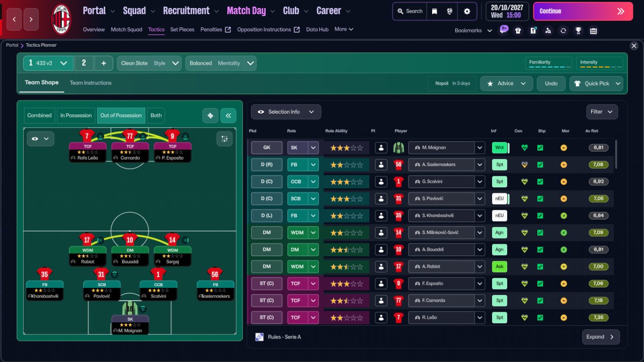Open the 433 v2 tactic dropdown
The width and height of the screenshot is (644, 362).
(48, 63)
